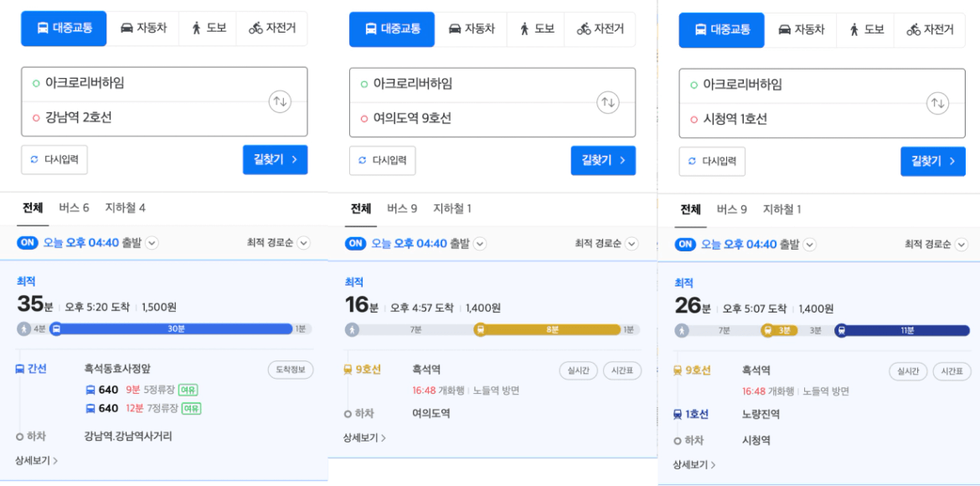Viewport: 980px width, 486px height.
Task: Swap start and destination for 시청역 1호선 route
Action: click(937, 102)
